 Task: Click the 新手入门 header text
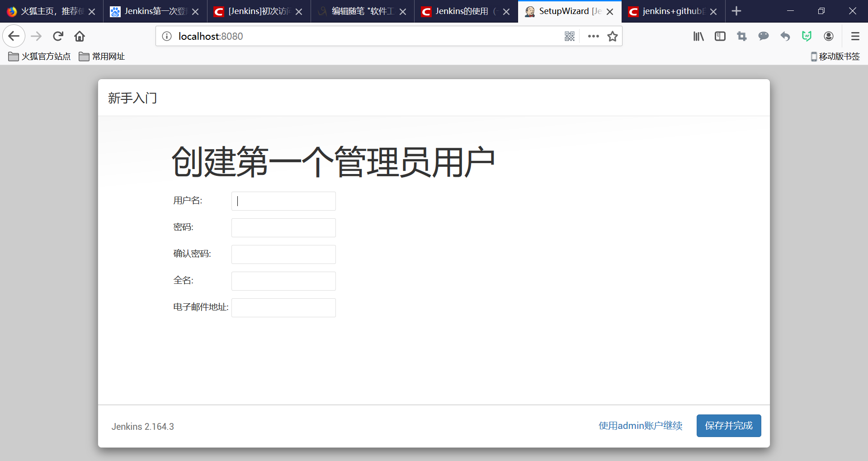132,98
